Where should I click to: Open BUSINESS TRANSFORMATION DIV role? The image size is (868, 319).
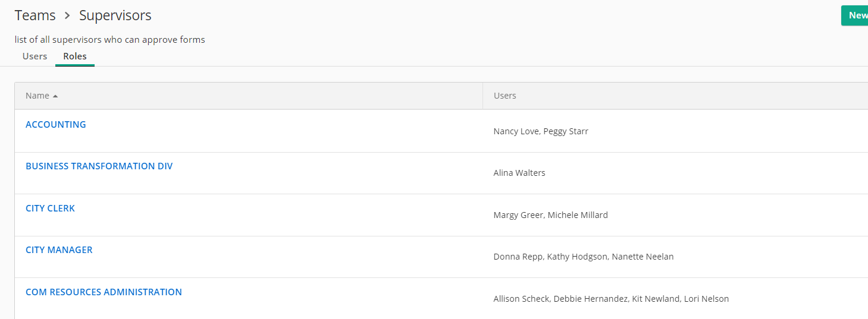(99, 166)
